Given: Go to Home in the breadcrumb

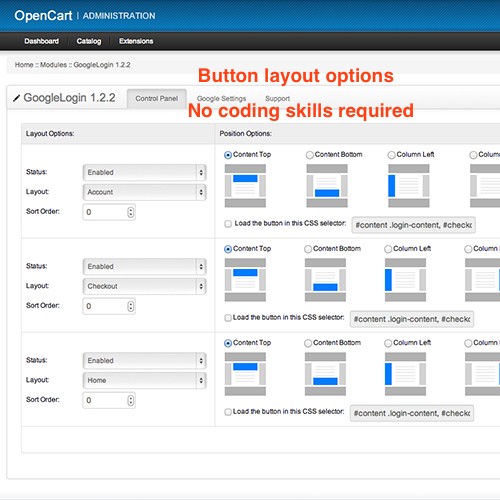Looking at the screenshot, I should click(x=24, y=65).
